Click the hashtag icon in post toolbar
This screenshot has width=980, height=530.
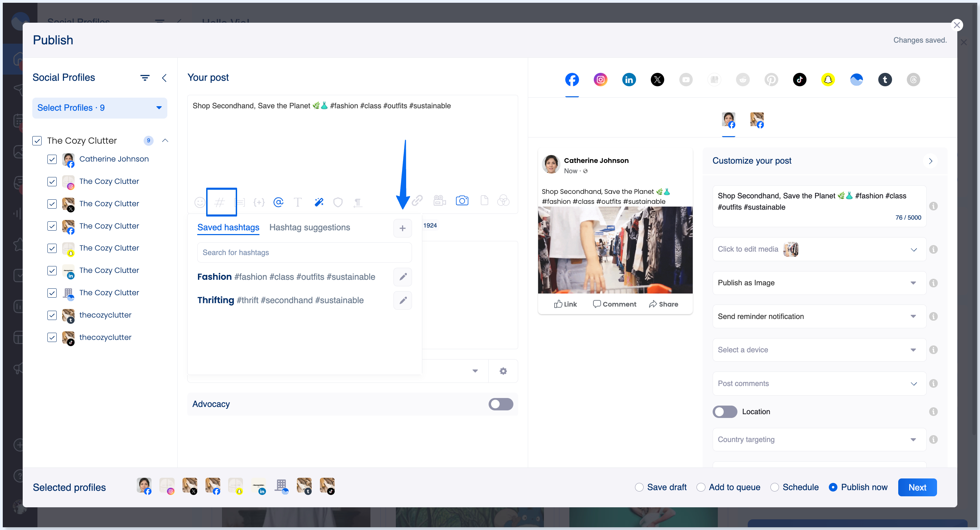click(x=220, y=202)
